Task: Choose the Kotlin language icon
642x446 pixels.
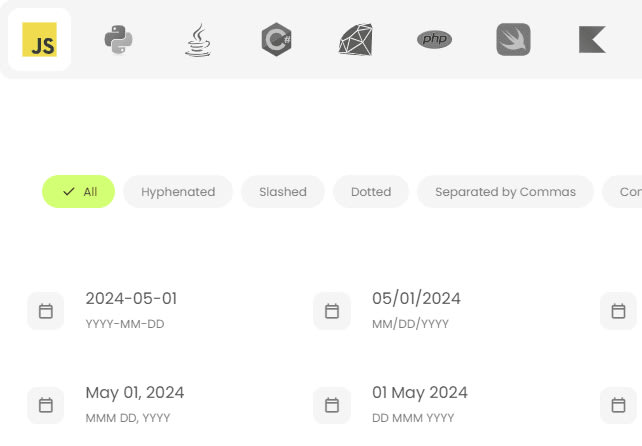Action: tap(592, 40)
